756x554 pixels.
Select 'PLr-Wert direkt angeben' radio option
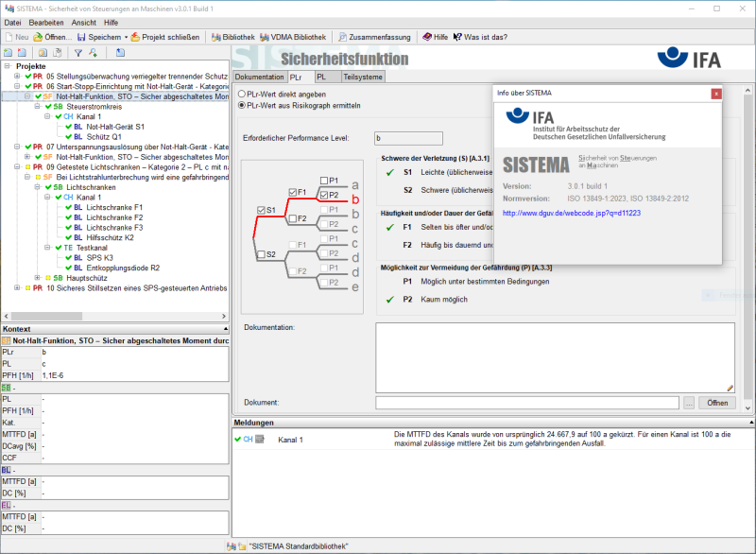tap(242, 95)
